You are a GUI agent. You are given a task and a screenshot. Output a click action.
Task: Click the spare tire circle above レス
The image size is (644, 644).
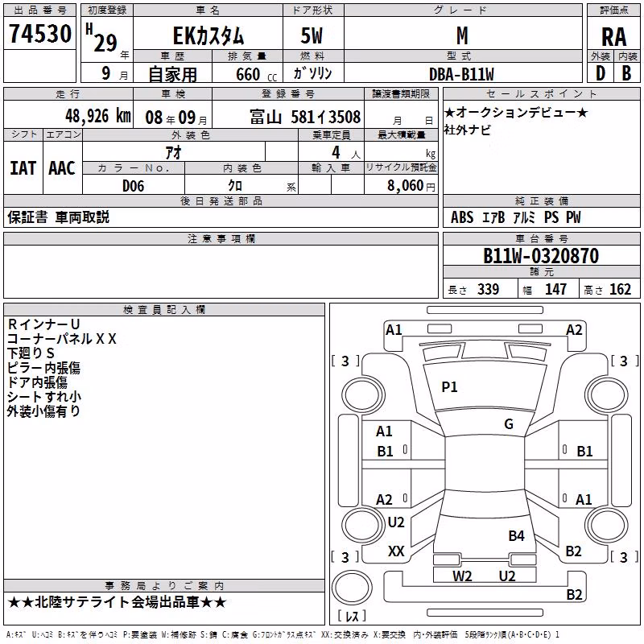pos(352,587)
